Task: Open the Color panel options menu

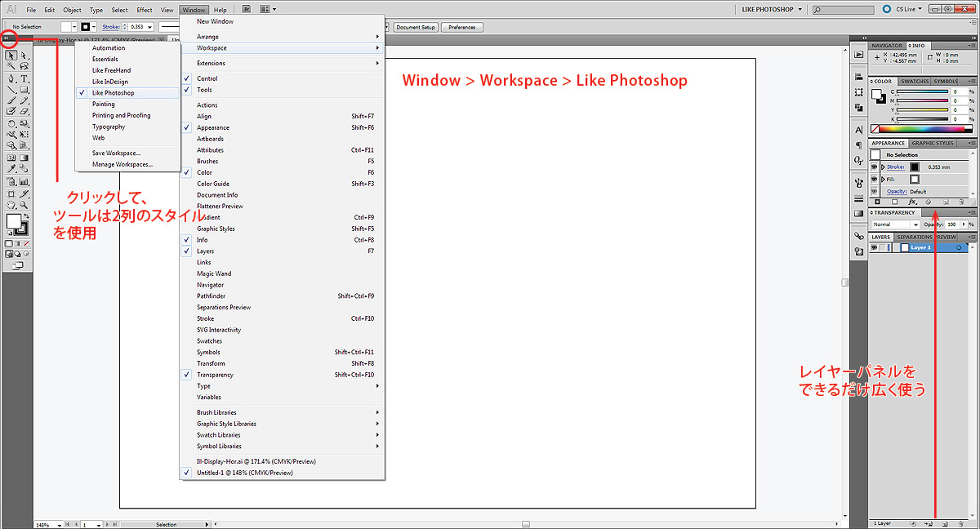Action: [x=972, y=81]
